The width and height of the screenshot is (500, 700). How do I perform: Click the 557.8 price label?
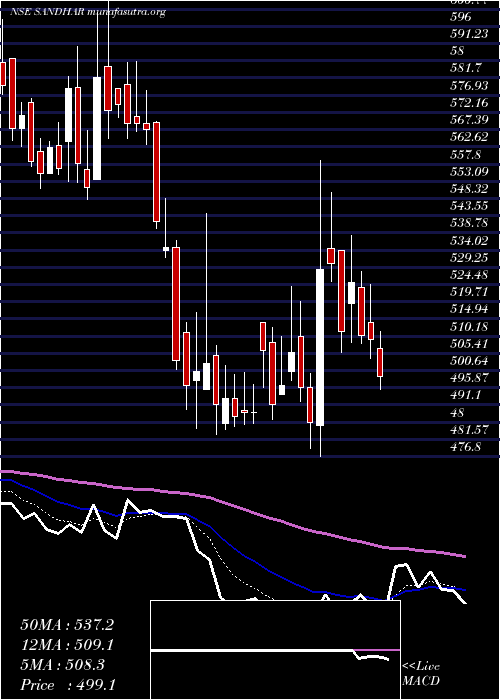pyautogui.click(x=466, y=155)
